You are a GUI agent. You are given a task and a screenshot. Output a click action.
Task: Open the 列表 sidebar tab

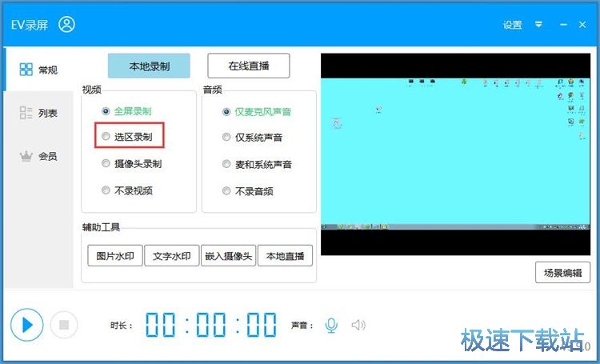coord(38,113)
